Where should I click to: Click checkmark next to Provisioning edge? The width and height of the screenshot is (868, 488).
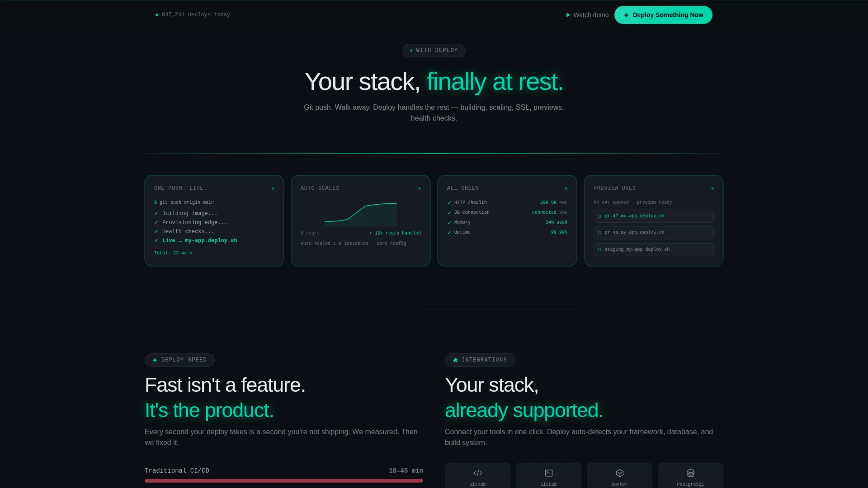click(x=156, y=222)
